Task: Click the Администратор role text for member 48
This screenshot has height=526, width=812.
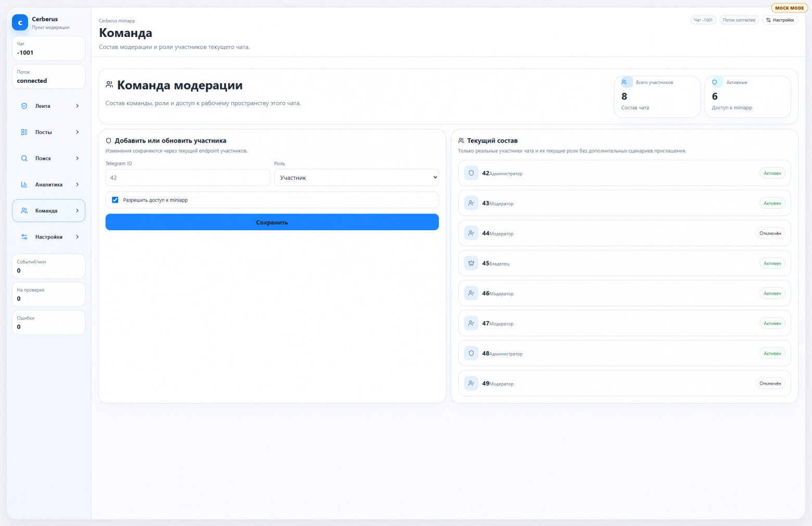Action: 506,354
